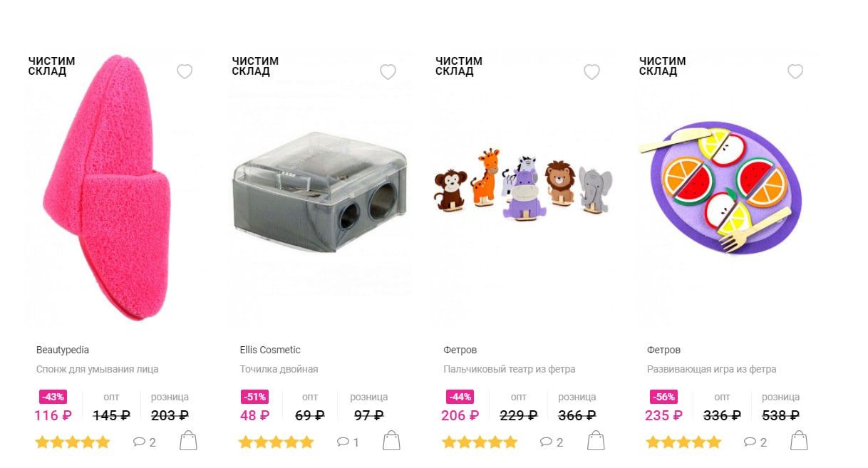
Task: Open comments for the felt finger theater
Action: pos(552,442)
